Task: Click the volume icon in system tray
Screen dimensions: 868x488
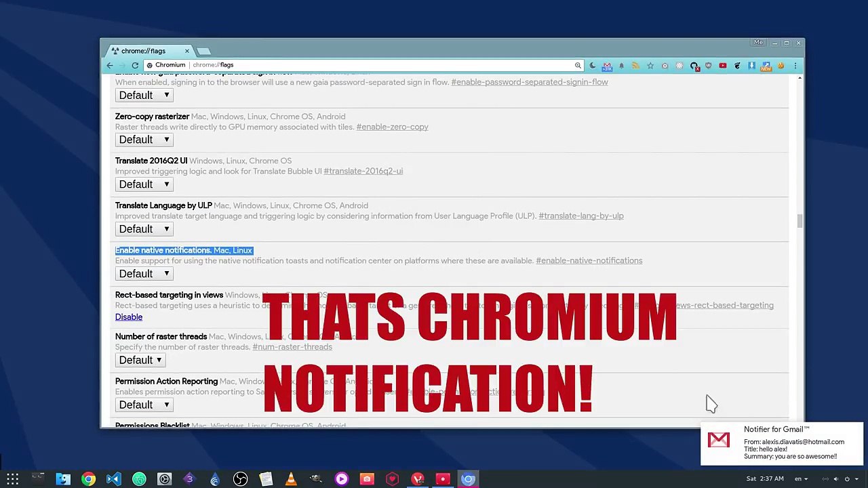Action: pos(835,479)
